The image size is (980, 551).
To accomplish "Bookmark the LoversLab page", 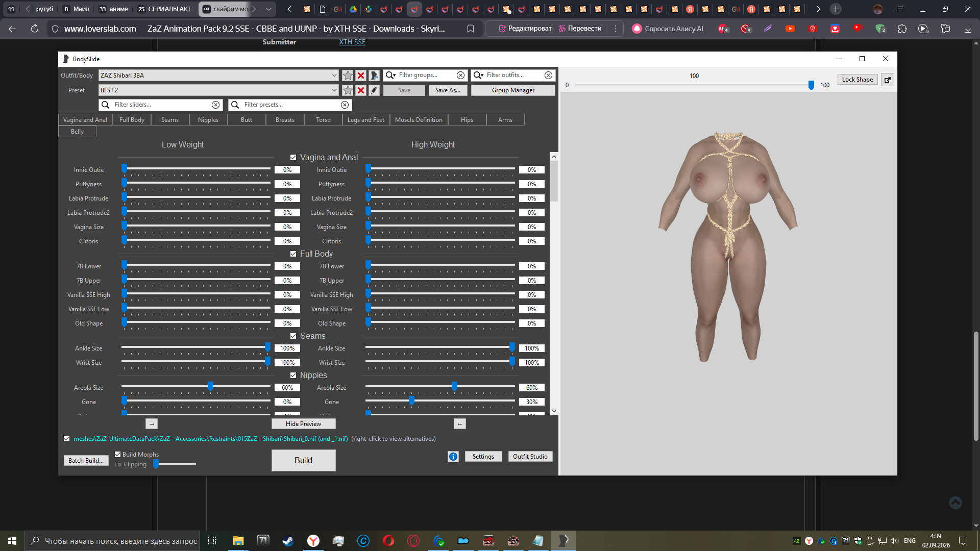I will (471, 29).
